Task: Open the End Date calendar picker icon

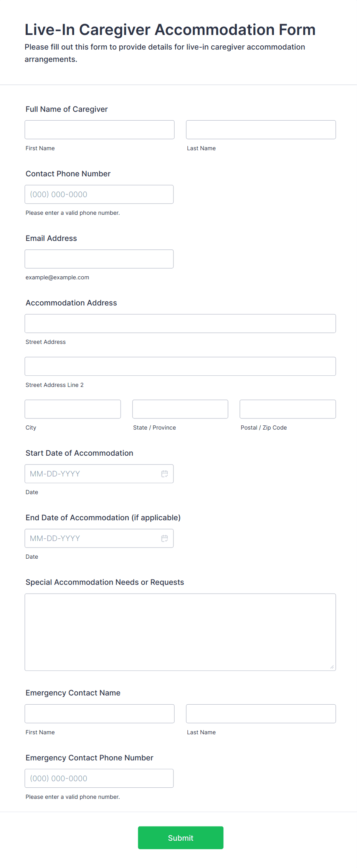Action: click(x=165, y=538)
